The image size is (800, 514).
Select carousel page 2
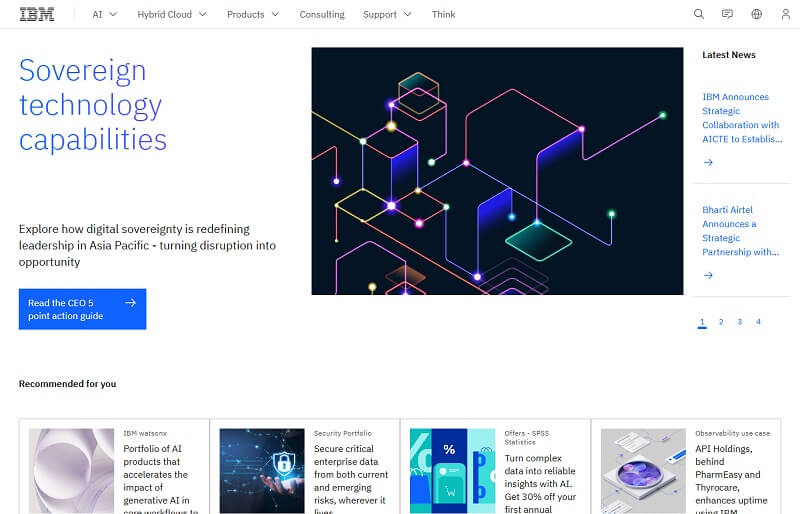(721, 322)
